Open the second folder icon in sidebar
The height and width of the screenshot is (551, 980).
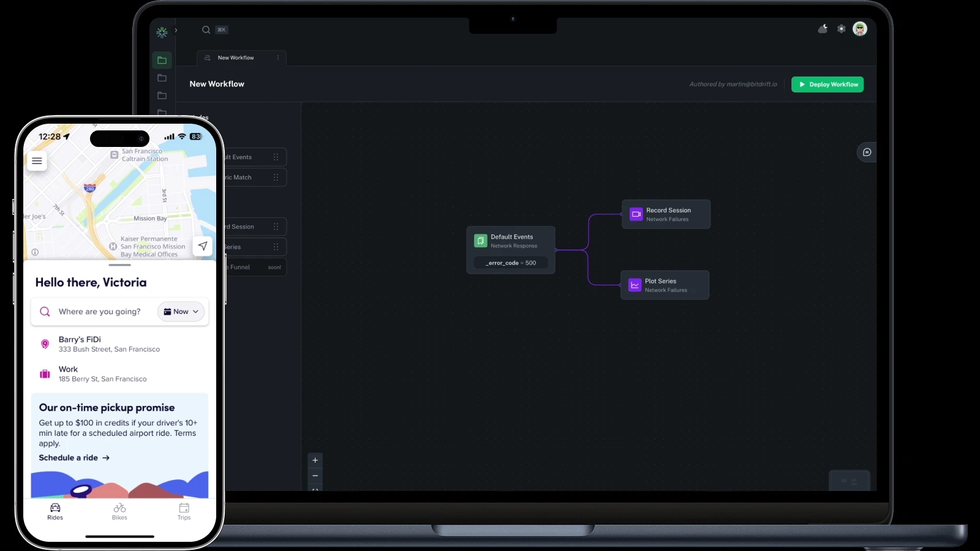click(x=162, y=78)
